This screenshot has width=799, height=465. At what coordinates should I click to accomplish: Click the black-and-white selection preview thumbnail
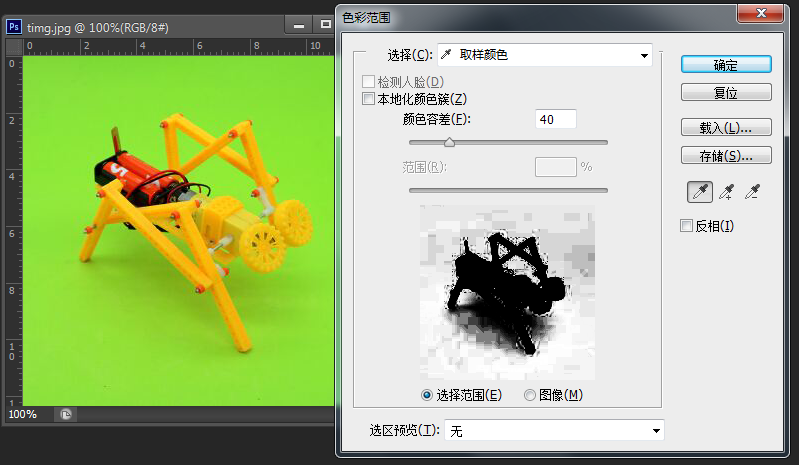(507, 292)
